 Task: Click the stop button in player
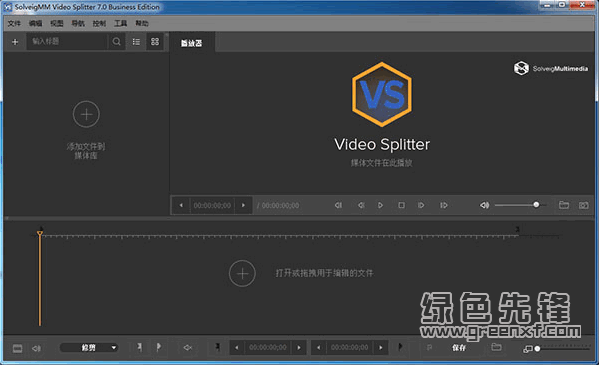401,205
